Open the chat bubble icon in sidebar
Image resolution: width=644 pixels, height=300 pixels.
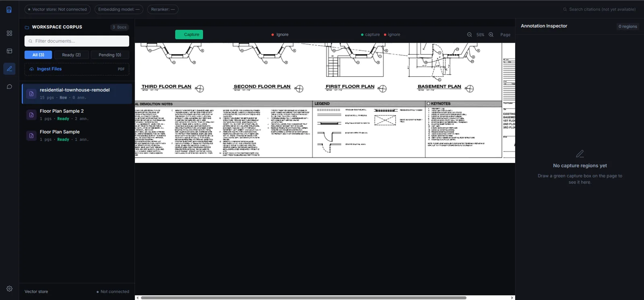tap(9, 86)
